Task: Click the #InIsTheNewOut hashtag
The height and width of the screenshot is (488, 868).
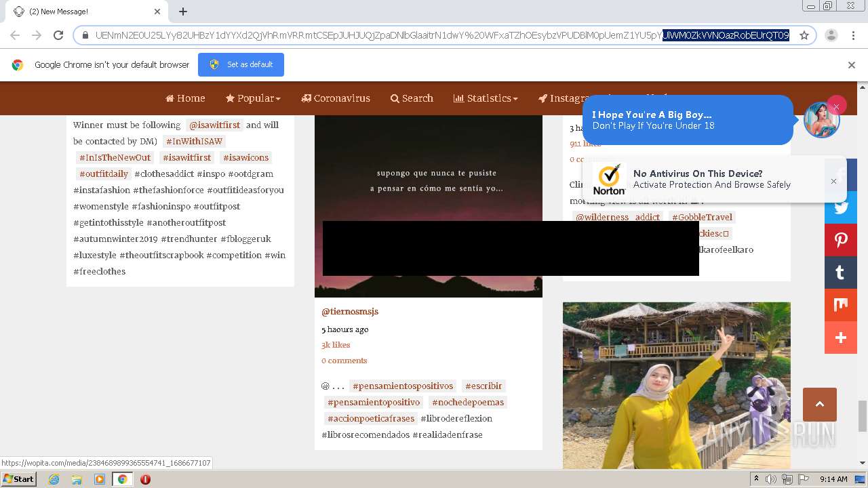Action: click(x=115, y=158)
